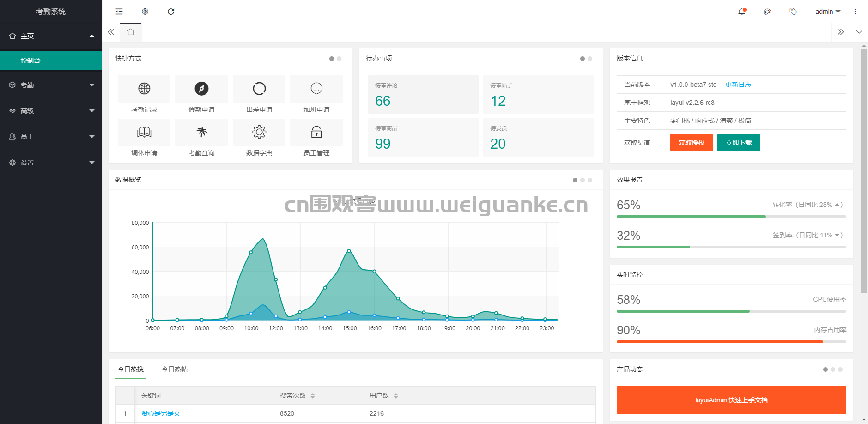Click the 90% 内存占用率 progress bar
This screenshot has width=868, height=424.
click(731, 342)
